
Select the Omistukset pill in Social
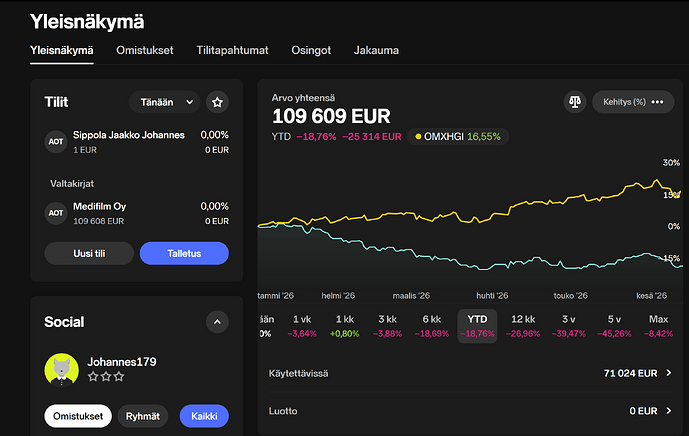pyautogui.click(x=78, y=416)
